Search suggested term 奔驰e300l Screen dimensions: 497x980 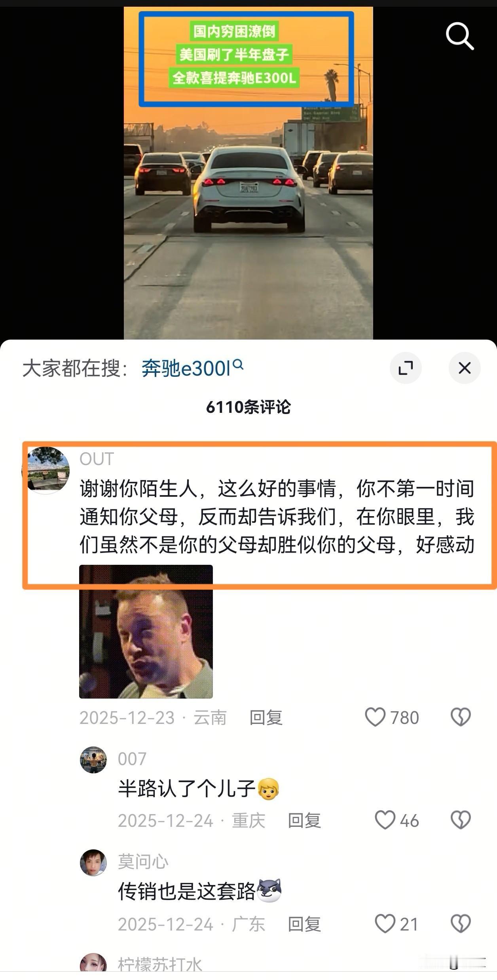pos(192,368)
